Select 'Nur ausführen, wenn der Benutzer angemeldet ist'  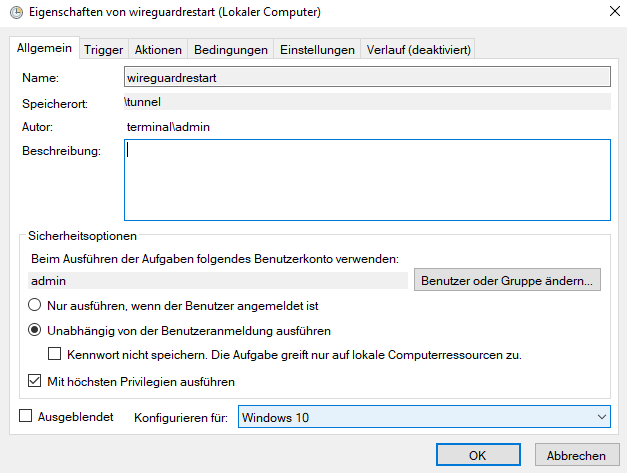35,305
